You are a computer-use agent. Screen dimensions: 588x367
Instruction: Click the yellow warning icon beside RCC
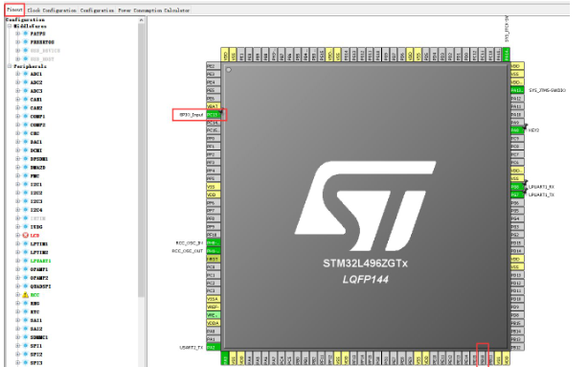(26, 294)
